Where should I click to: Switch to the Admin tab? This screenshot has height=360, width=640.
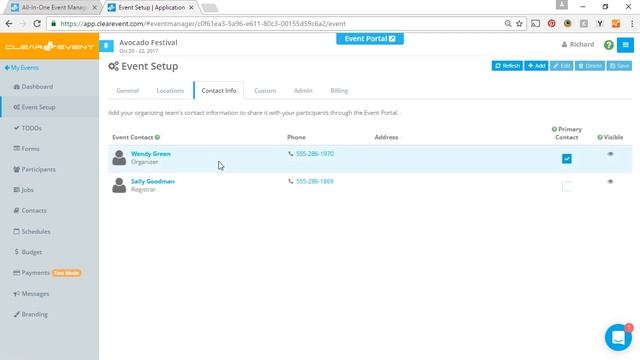(303, 91)
